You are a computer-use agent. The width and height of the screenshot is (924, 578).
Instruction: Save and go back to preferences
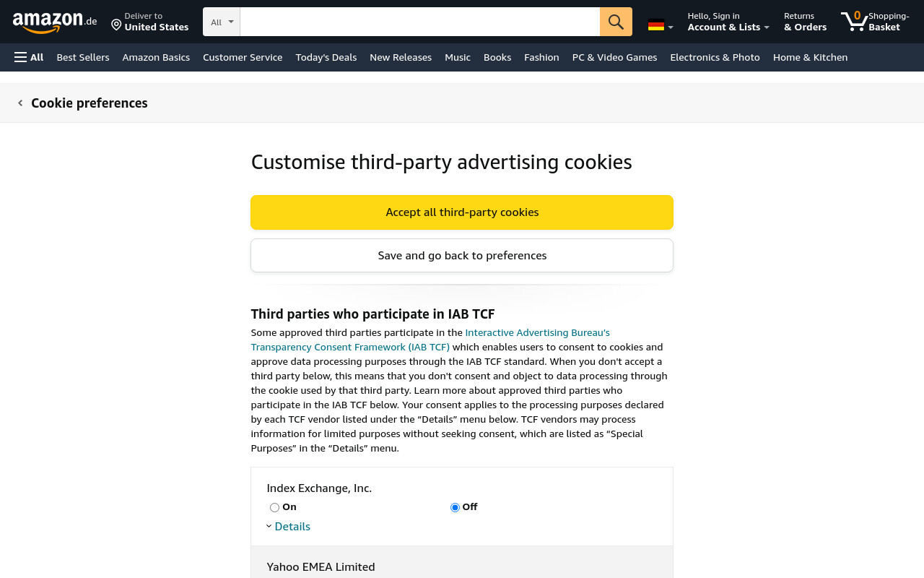(462, 256)
